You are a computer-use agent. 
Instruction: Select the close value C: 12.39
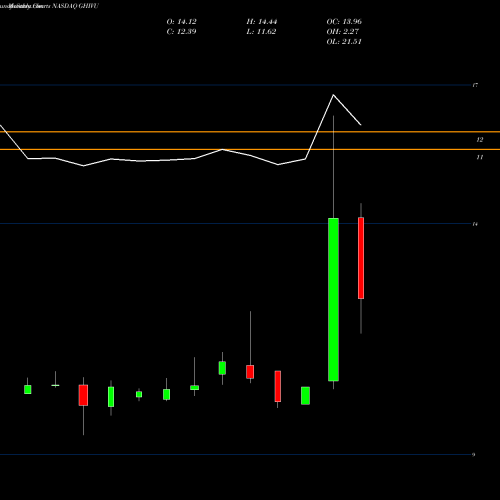pyautogui.click(x=181, y=32)
